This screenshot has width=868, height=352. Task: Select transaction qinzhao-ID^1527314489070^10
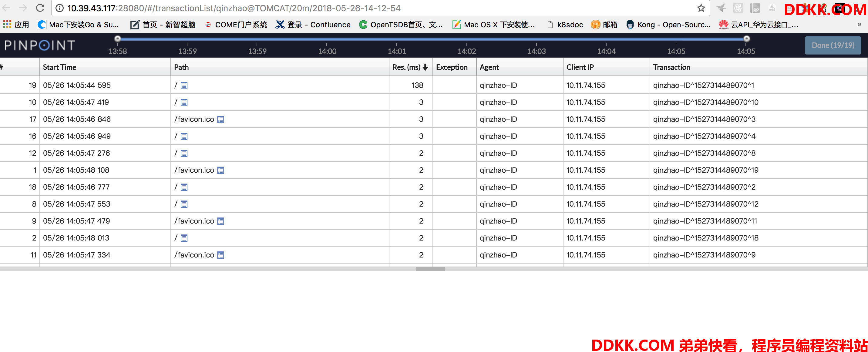(705, 102)
